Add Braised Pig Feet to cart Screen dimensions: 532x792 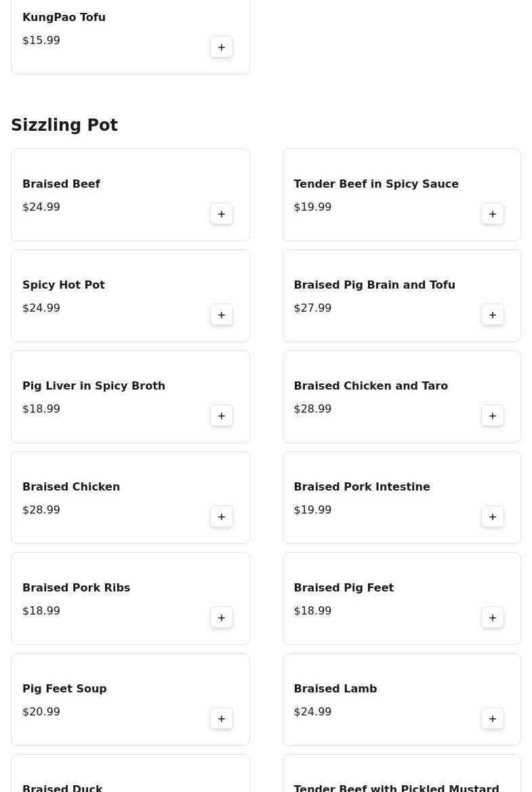(493, 618)
